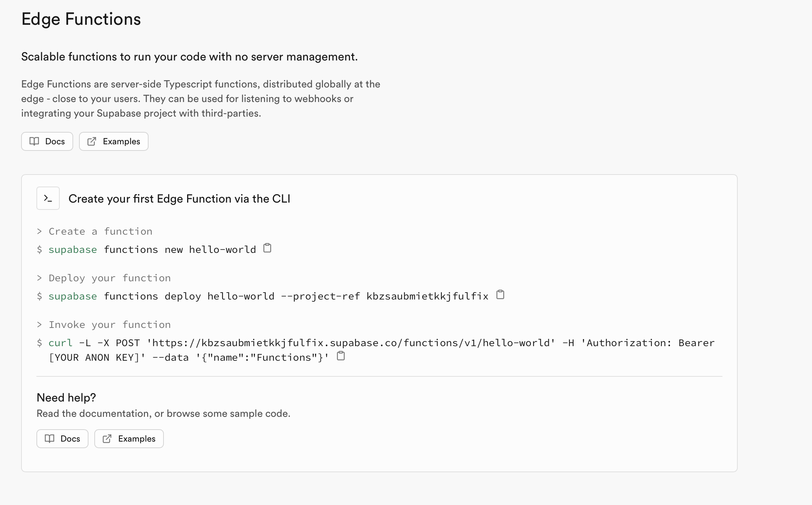Open Examples under the page description
The image size is (812, 505).
(113, 141)
